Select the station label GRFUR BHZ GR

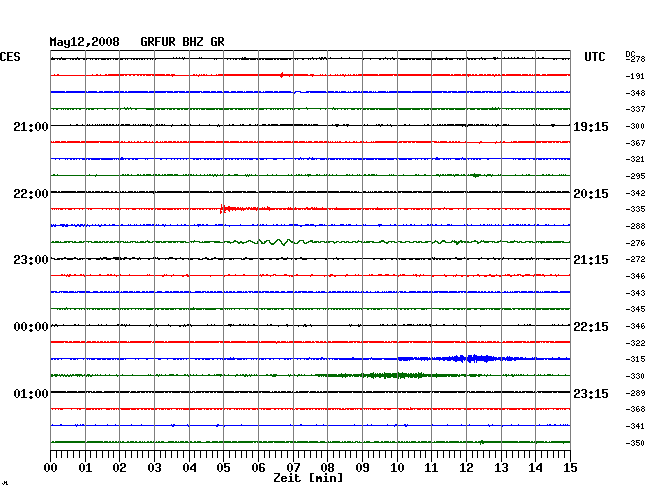[x=182, y=42]
